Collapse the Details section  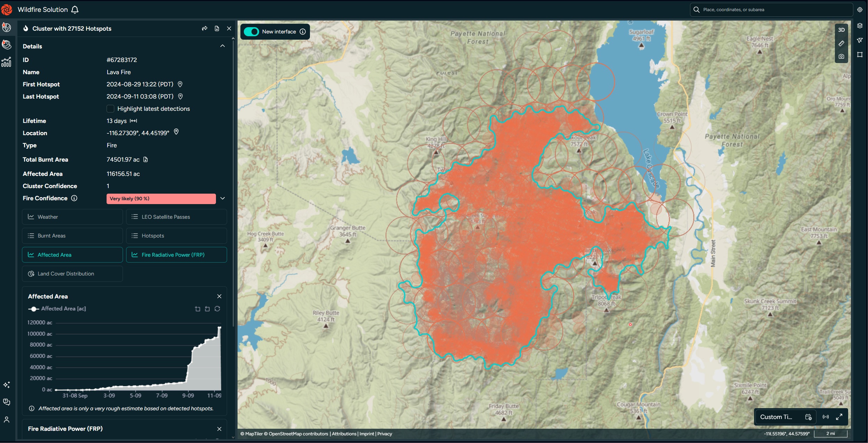pyautogui.click(x=222, y=46)
